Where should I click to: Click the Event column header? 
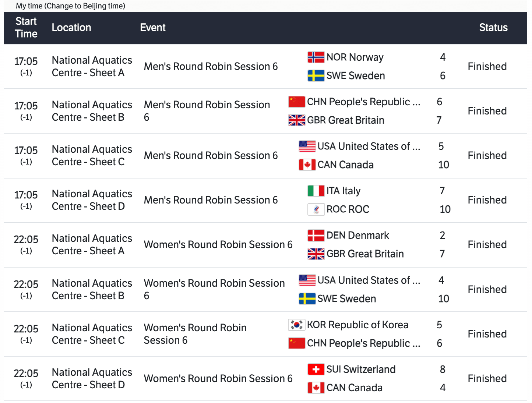(x=153, y=28)
